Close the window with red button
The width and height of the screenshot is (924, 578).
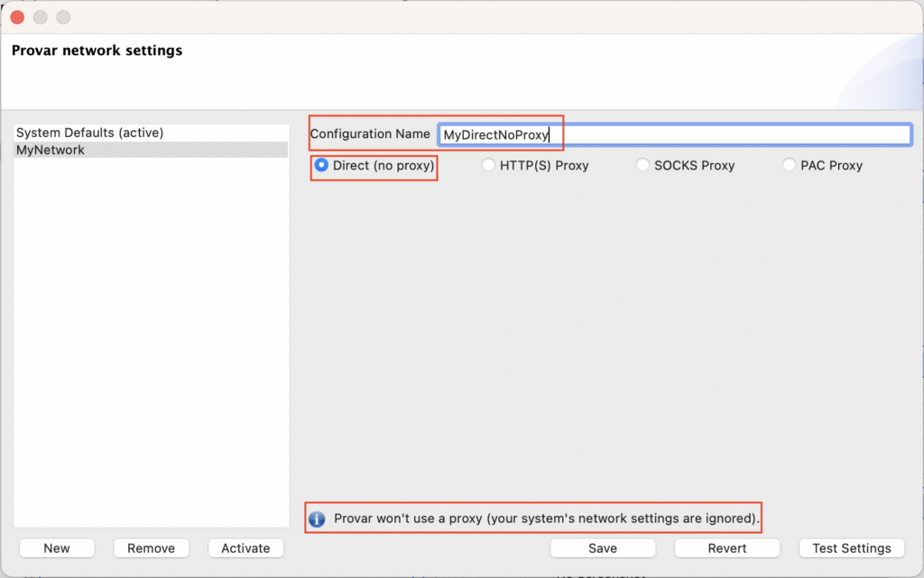17,17
